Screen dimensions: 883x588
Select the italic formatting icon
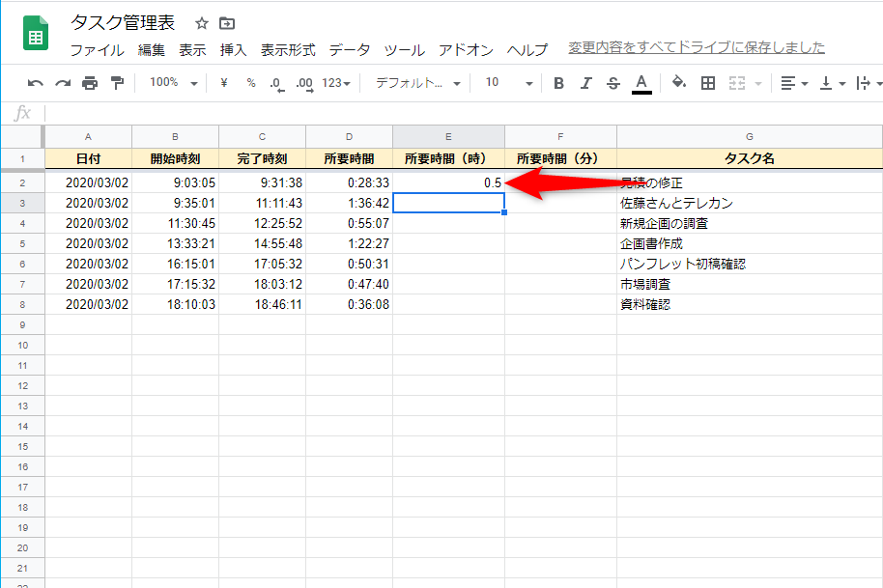coord(586,83)
